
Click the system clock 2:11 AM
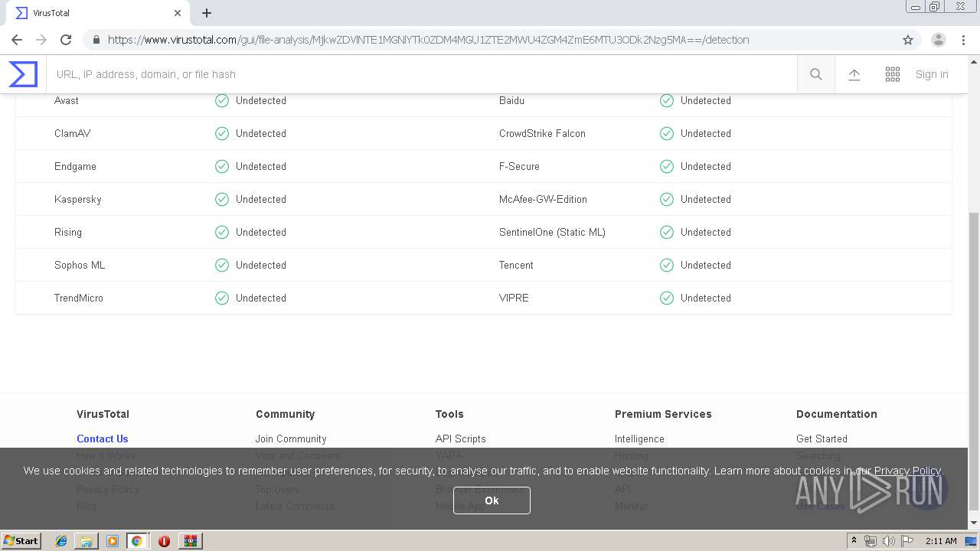tap(941, 541)
